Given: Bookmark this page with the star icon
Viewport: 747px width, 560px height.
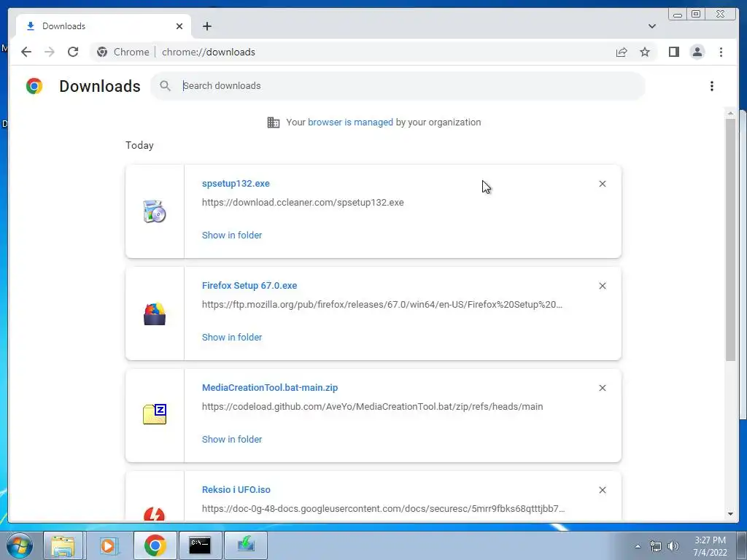Looking at the screenshot, I should [x=645, y=52].
